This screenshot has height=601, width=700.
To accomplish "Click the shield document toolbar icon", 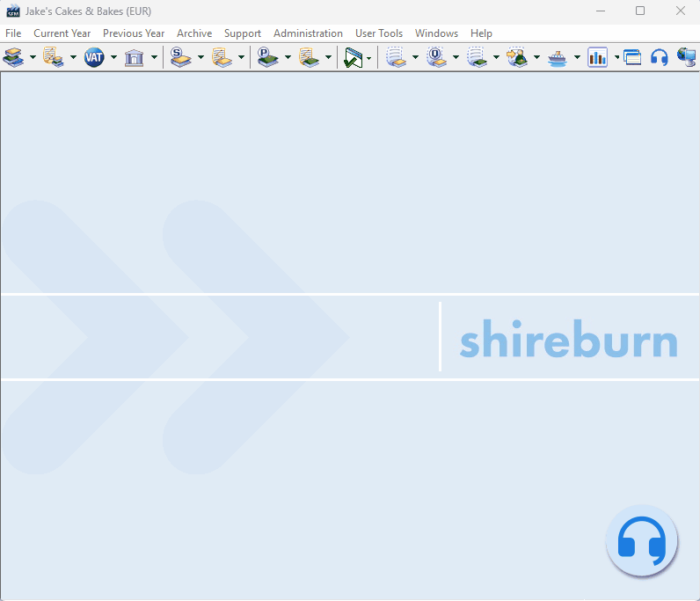I will [436, 57].
